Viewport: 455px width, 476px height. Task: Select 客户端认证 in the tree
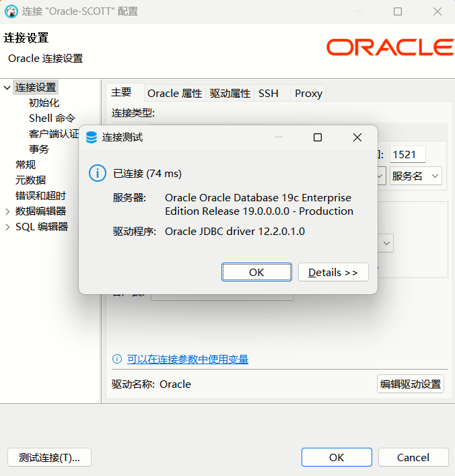coord(54,134)
